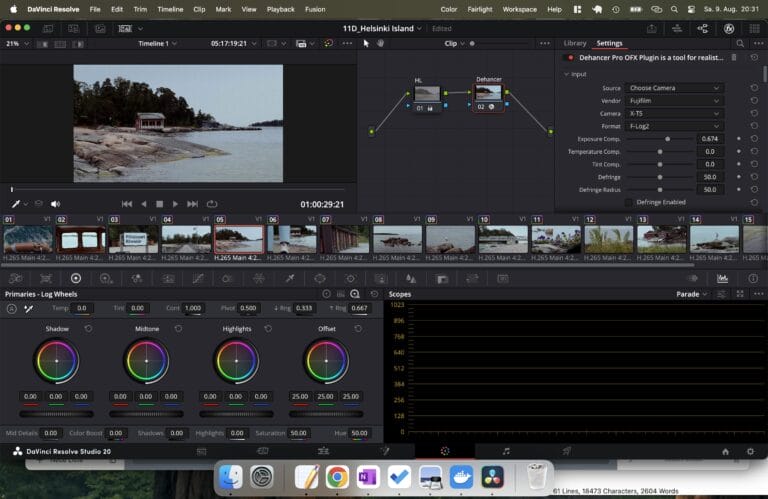The width and height of the screenshot is (768, 499).
Task: Reset the Shadow color wheel
Action: (x=88, y=329)
